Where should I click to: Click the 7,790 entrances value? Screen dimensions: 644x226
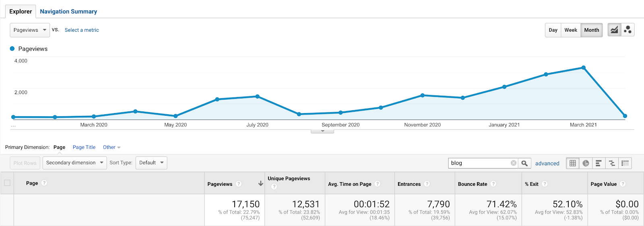click(x=438, y=204)
